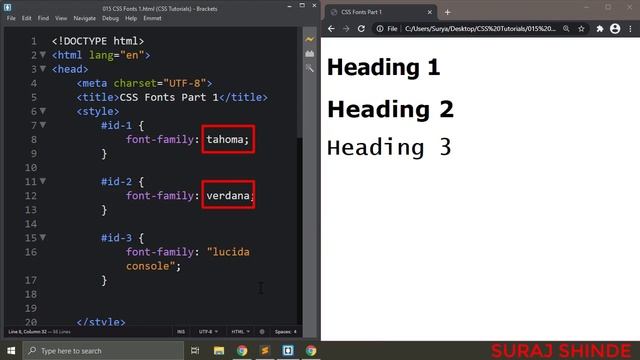Image resolution: width=640 pixels, height=360 pixels.
Task: View site information File icon in address bar
Action: click(x=387, y=29)
